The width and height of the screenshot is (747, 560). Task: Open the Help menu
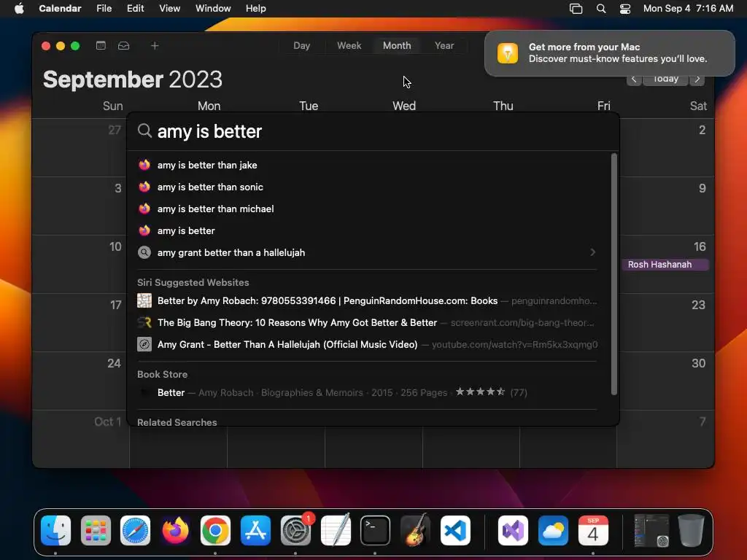click(256, 9)
